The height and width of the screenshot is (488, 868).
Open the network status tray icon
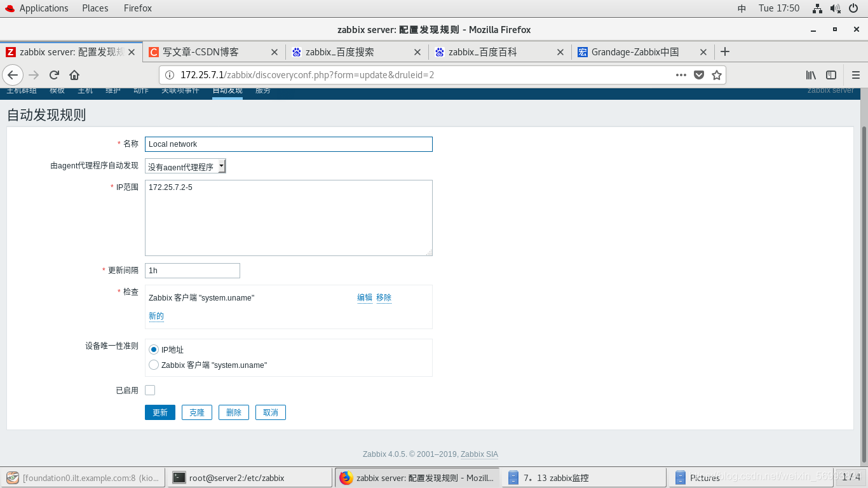point(818,8)
